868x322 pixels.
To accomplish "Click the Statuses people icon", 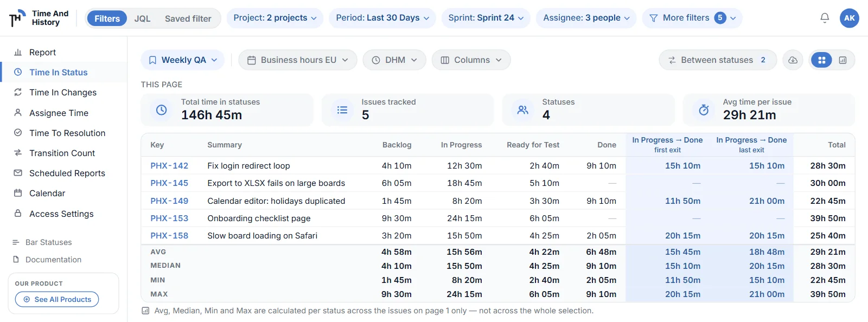I will point(523,110).
